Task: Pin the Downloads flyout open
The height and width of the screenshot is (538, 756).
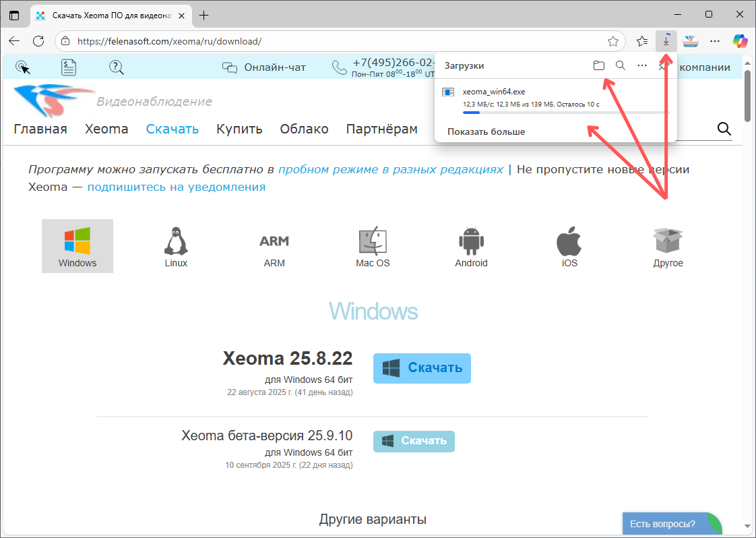Action: coord(665,65)
